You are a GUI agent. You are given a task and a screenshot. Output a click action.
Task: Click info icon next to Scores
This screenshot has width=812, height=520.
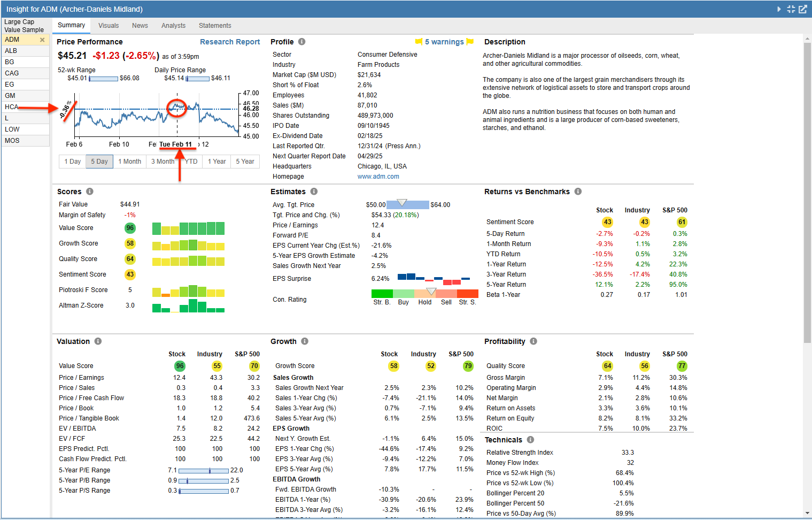pos(89,192)
